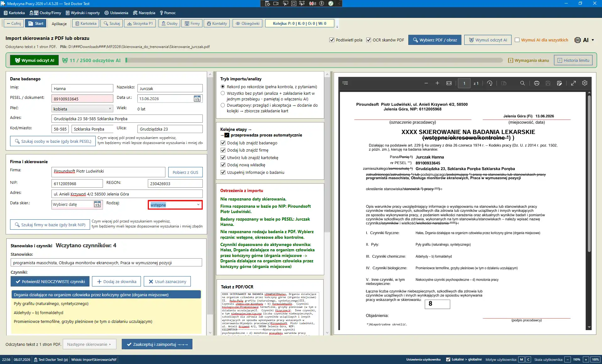Open Rodzaj dropdown showing wstępne
This screenshot has height=364, width=602.
point(175,205)
